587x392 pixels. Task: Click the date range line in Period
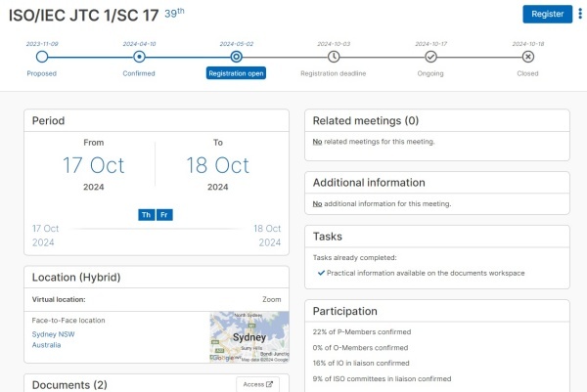pyautogui.click(x=156, y=229)
